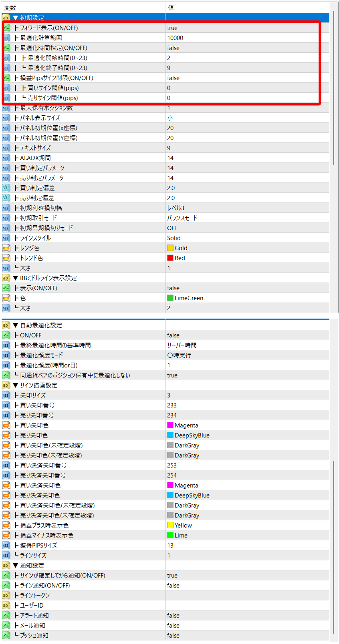Image resolution: width=339 pixels, height=644 pixels.
Task: Collapse the 自動最適化設定 group
Action: point(16,325)
